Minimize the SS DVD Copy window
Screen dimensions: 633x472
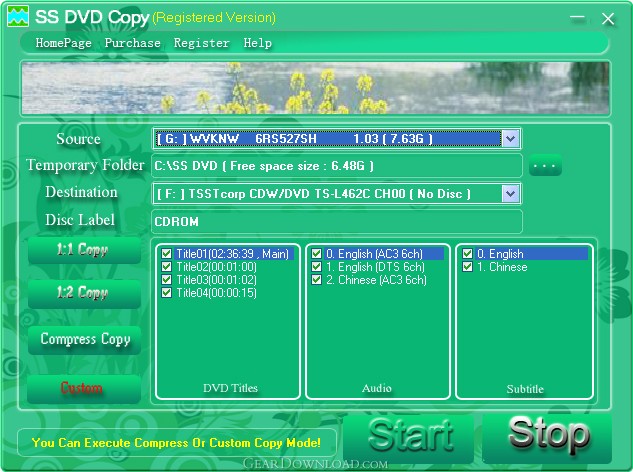(578, 17)
